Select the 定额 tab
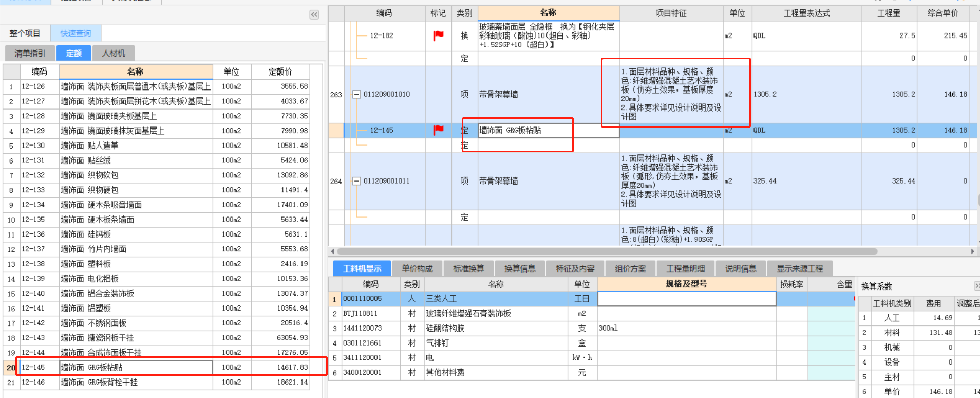980x398 pixels. coord(73,53)
